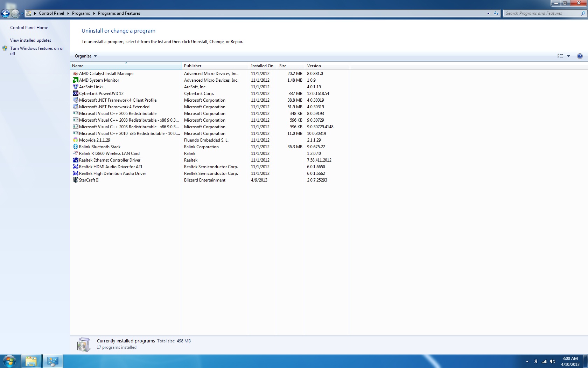Click the network signal tray icon
588x368 pixels.
[x=544, y=361]
